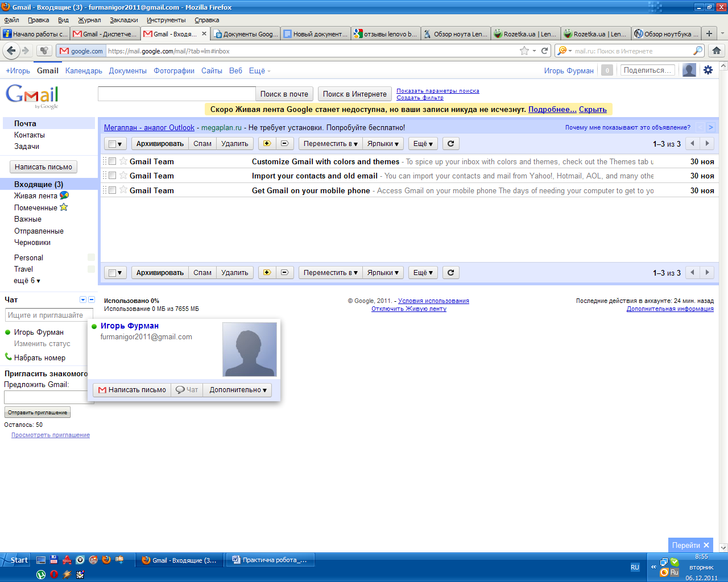Open 'Ярлыки' dropdown in top toolbar
728x582 pixels.
pos(383,144)
